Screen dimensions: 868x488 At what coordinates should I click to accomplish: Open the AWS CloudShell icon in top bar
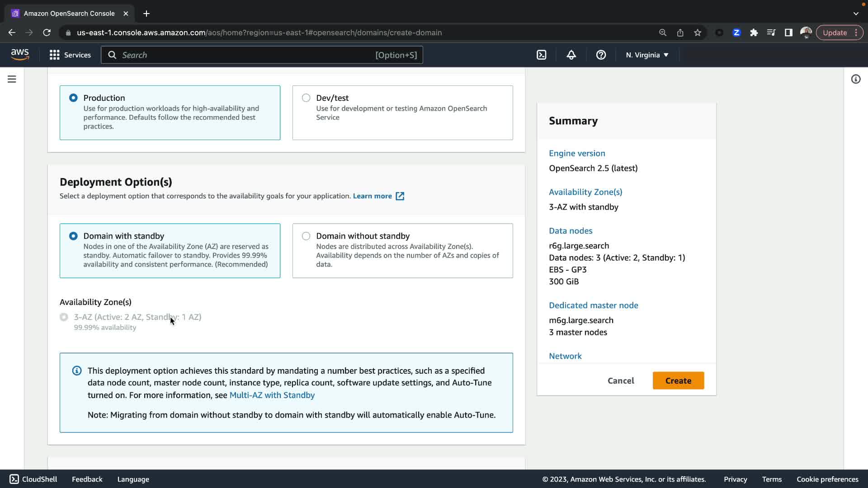pyautogui.click(x=541, y=55)
